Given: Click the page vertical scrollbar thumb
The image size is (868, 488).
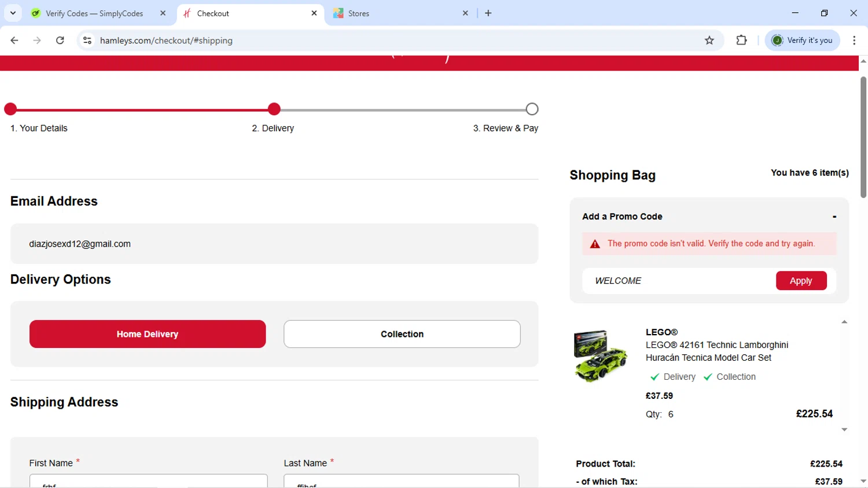Looking at the screenshot, I should 863,137.
